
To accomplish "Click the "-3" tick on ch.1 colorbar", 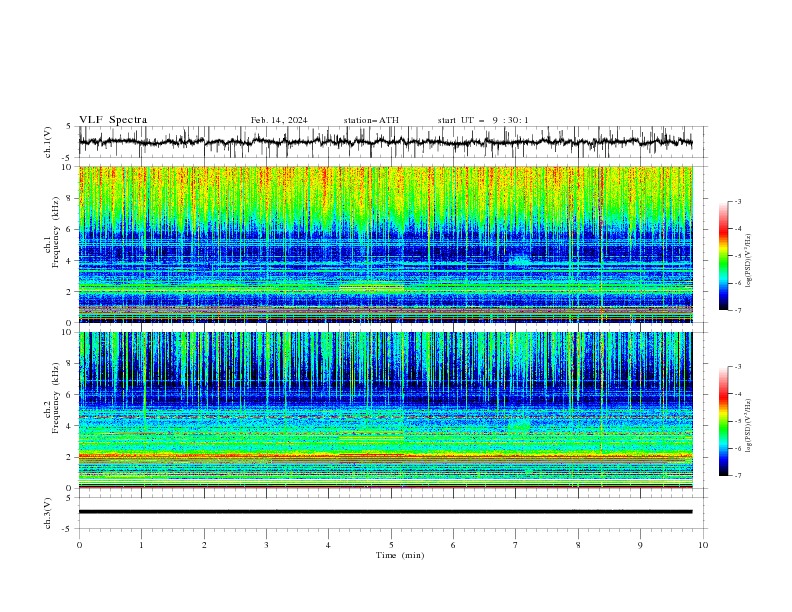I will [x=737, y=201].
